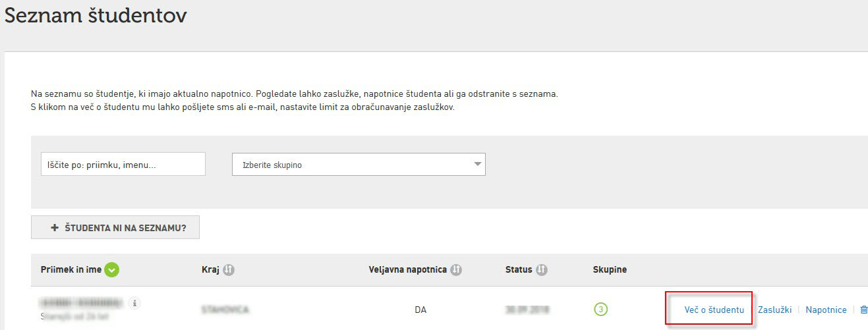Open the Zaslužki link for the student

(x=774, y=310)
